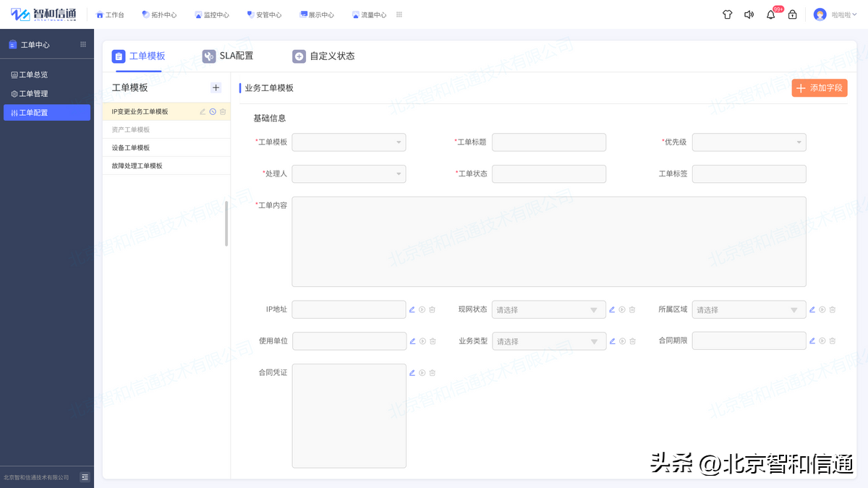Delete the 合同凭证 field
868x488 pixels.
pyautogui.click(x=433, y=373)
